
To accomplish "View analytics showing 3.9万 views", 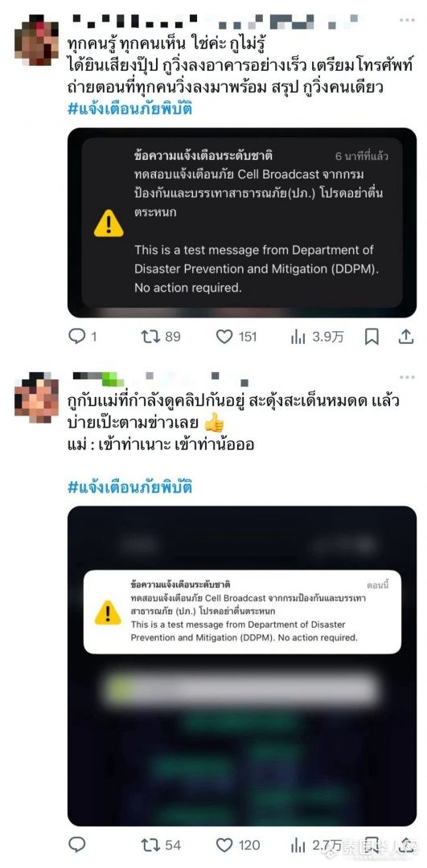I will 317,336.
